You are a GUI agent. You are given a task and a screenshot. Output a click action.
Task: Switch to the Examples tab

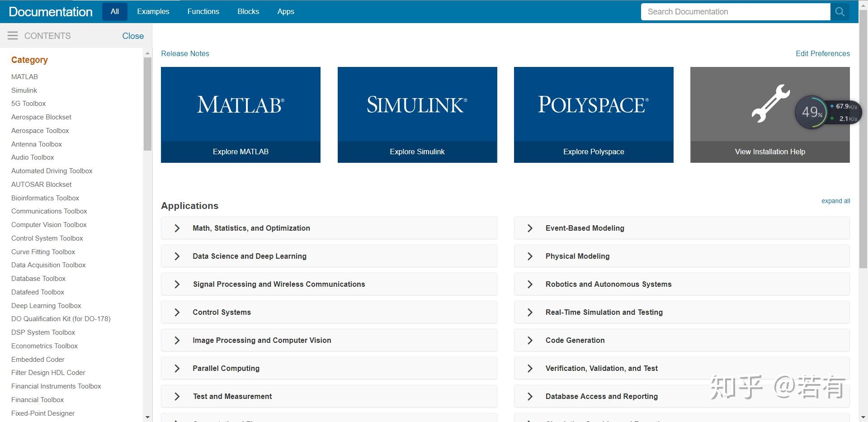pos(153,12)
